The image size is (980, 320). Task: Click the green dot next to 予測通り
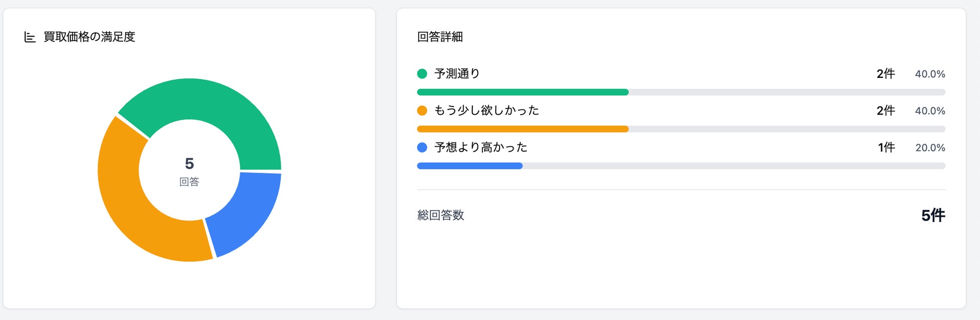click(422, 74)
